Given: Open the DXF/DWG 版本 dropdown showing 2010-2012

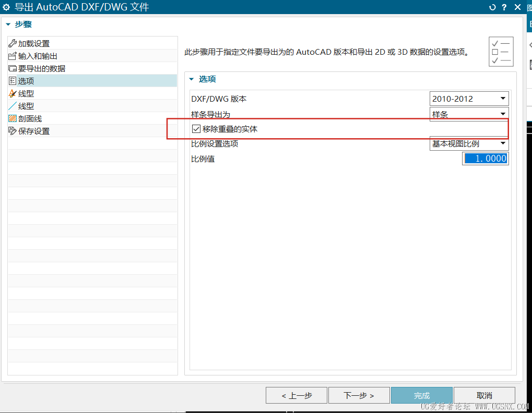Looking at the screenshot, I should click(469, 99).
